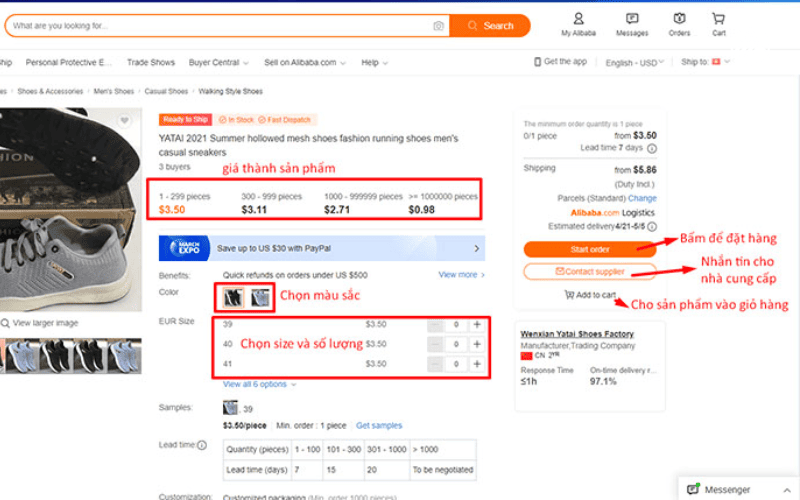This screenshot has height=500, width=800.
Task: Select the fourth product thumbnail below image
Action: 124,356
